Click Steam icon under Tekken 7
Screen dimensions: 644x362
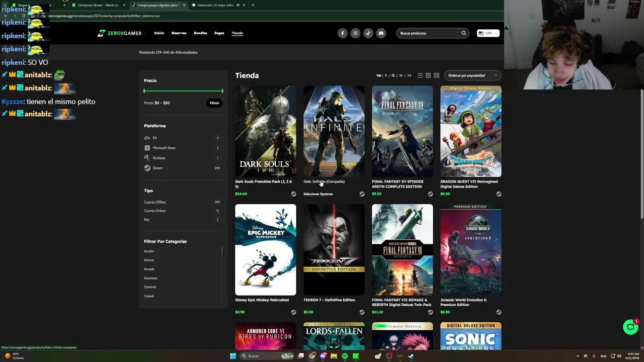pyautogui.click(x=362, y=312)
